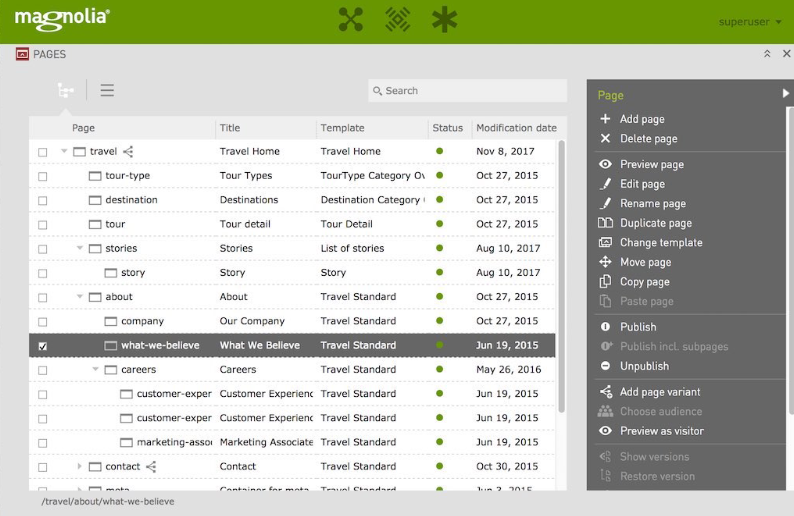
Task: Click the Pages app icon
Action: 22,54
